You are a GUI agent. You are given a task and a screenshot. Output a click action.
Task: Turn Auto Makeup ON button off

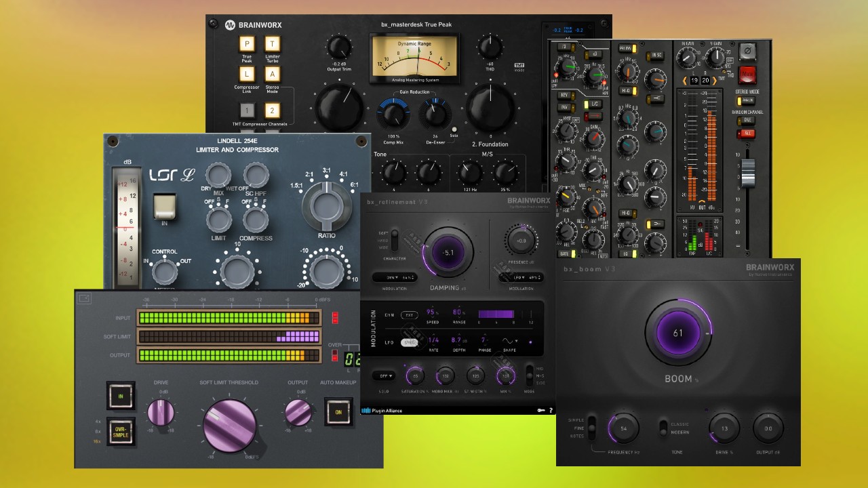pyautogui.click(x=338, y=412)
